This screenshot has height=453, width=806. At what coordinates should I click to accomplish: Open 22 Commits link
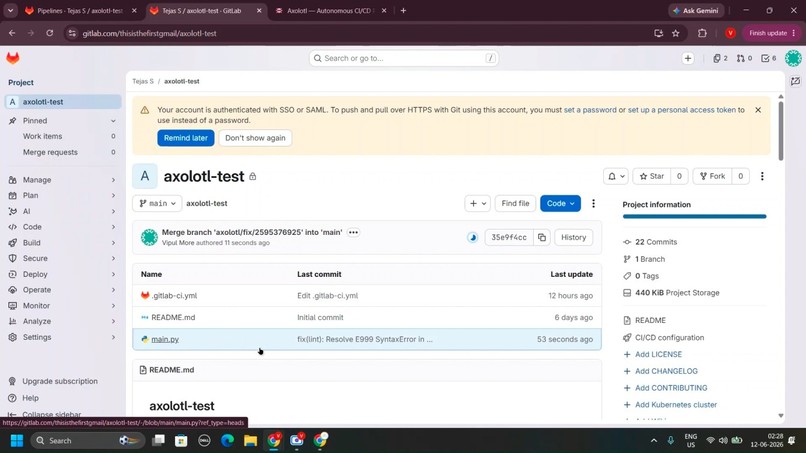pyautogui.click(x=656, y=242)
